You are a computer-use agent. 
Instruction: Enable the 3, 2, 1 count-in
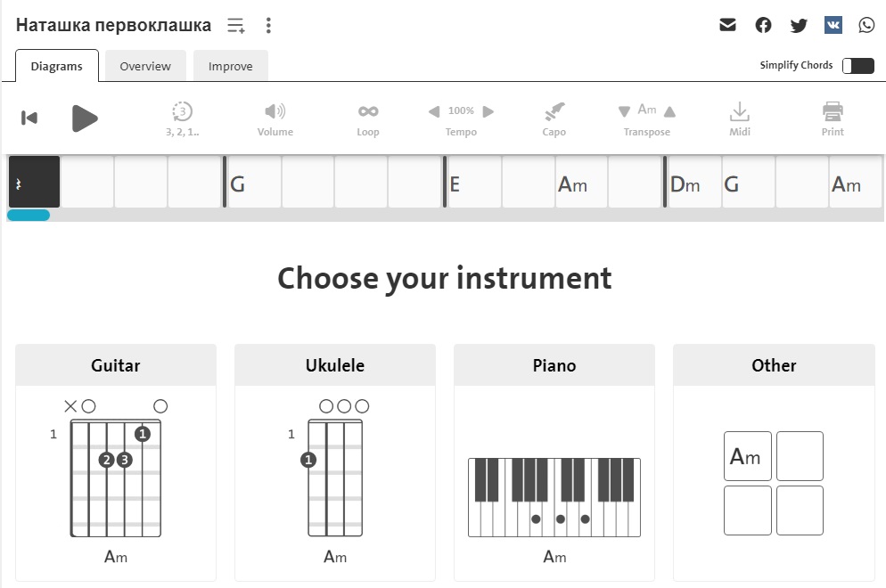182,119
